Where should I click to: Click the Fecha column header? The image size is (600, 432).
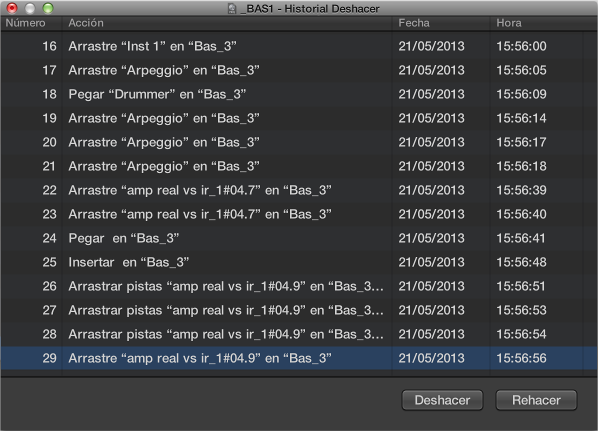[x=441, y=23]
